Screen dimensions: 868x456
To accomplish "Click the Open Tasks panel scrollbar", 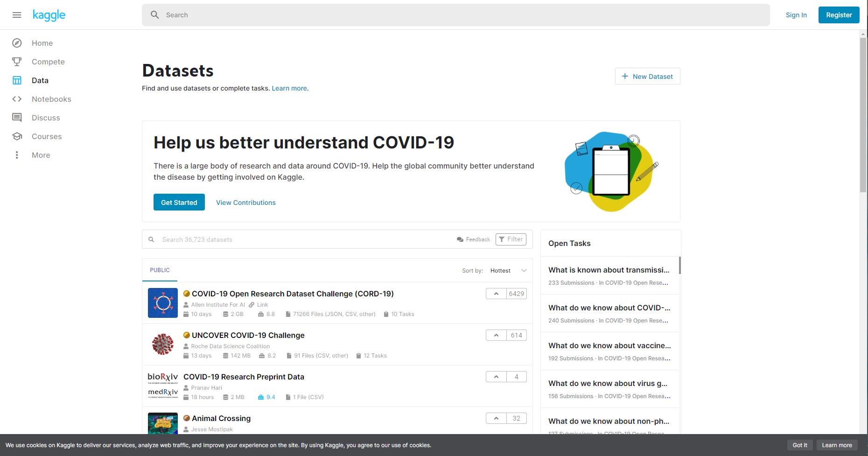I will (x=679, y=265).
